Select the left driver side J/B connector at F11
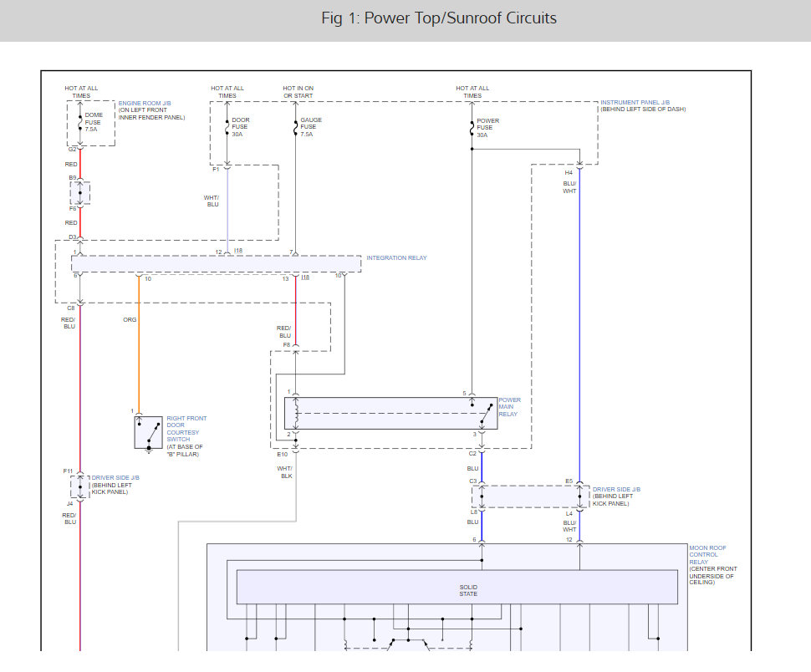Image resolution: width=811 pixels, height=672 pixels. point(80,486)
